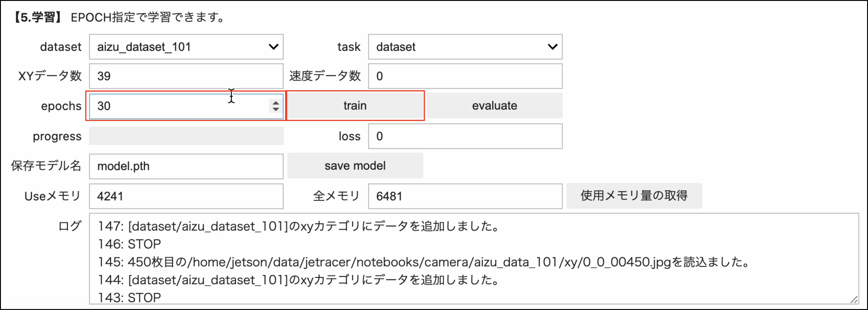Open the dataset dropdown showing aizu_dataset_101
Viewport: 868px width, 310px height.
coord(186,47)
